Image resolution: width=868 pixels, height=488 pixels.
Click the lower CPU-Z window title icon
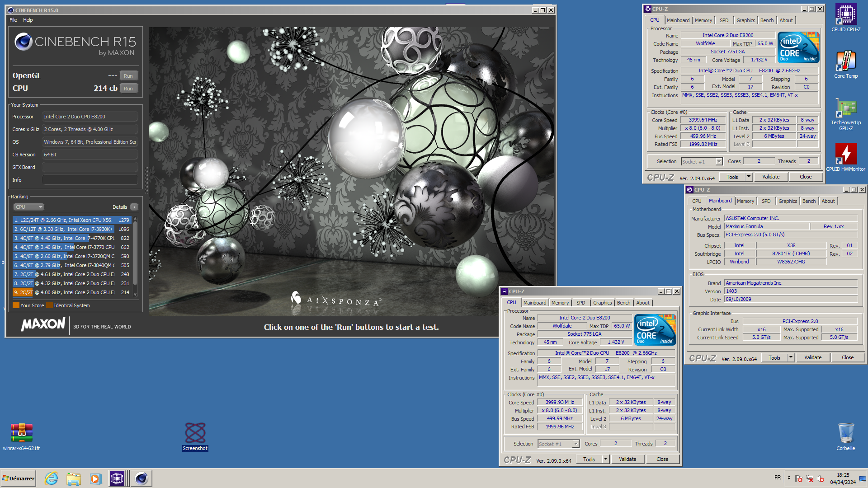[x=505, y=291]
